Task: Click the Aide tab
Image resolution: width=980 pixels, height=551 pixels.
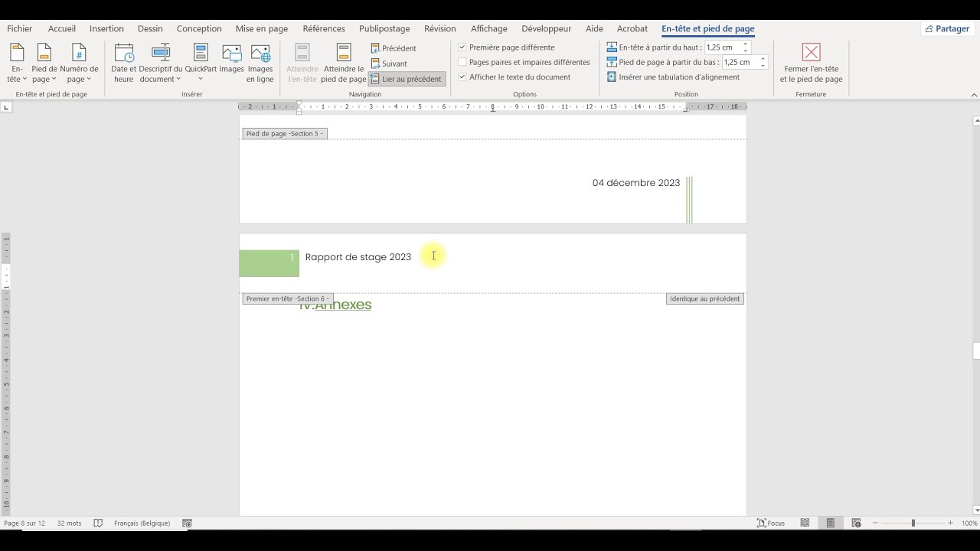Action: click(x=594, y=29)
